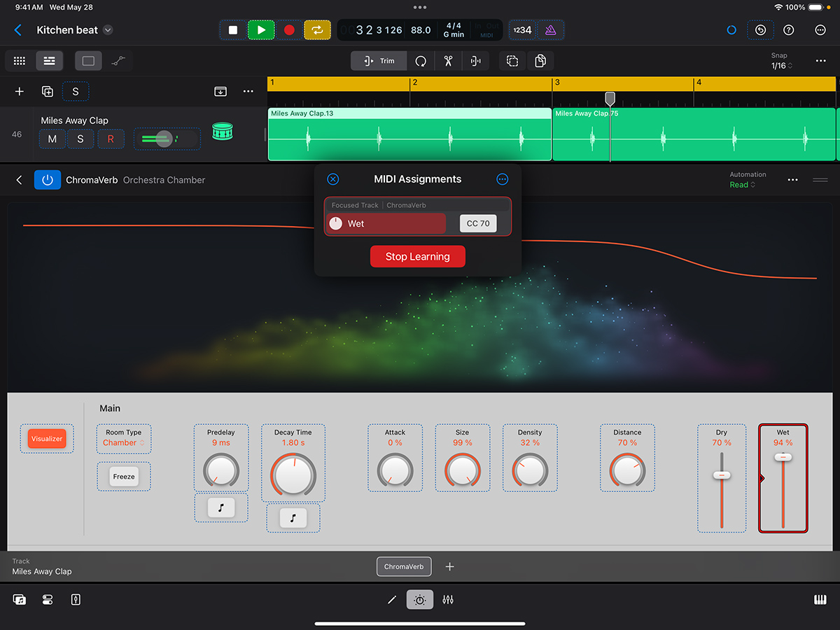Tap the playhead marker in the ruler
Viewport: 840px width, 630px height.
pos(610,99)
